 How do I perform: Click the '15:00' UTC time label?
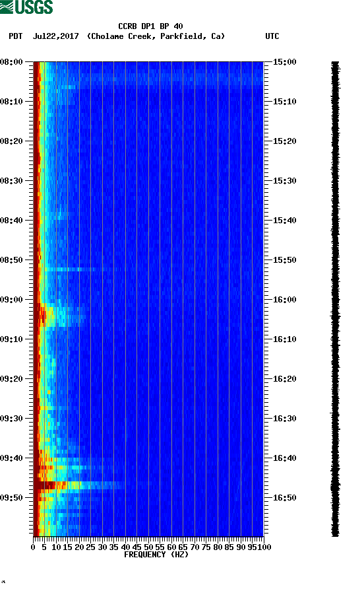tap(284, 62)
